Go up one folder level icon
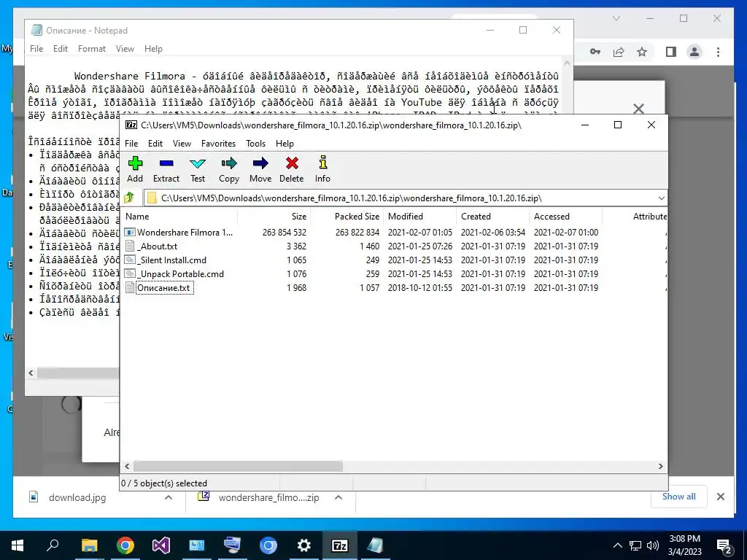747x560 pixels. (129, 198)
